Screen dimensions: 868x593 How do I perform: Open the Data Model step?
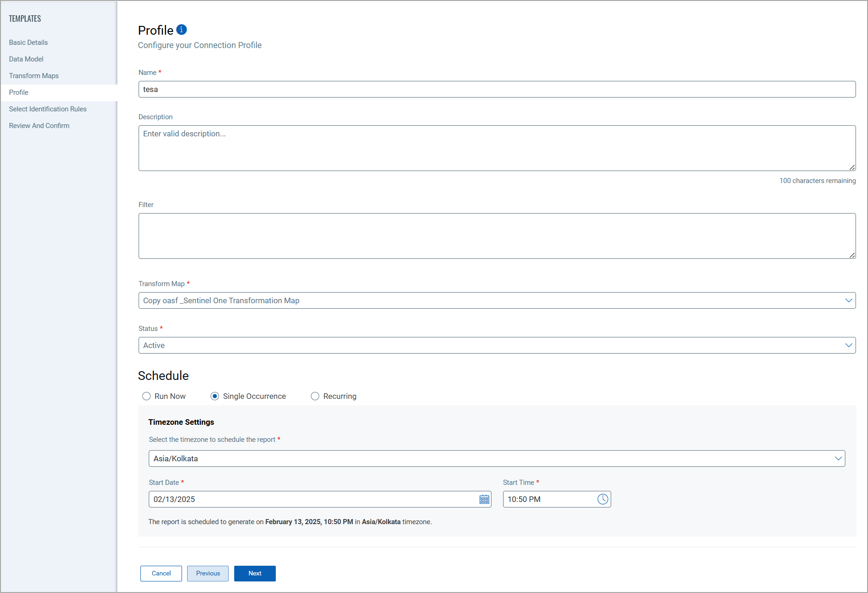click(26, 59)
